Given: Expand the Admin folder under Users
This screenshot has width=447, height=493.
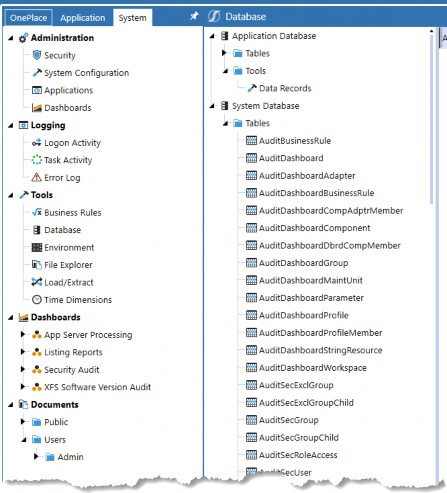Looking at the screenshot, I should pos(36,456).
